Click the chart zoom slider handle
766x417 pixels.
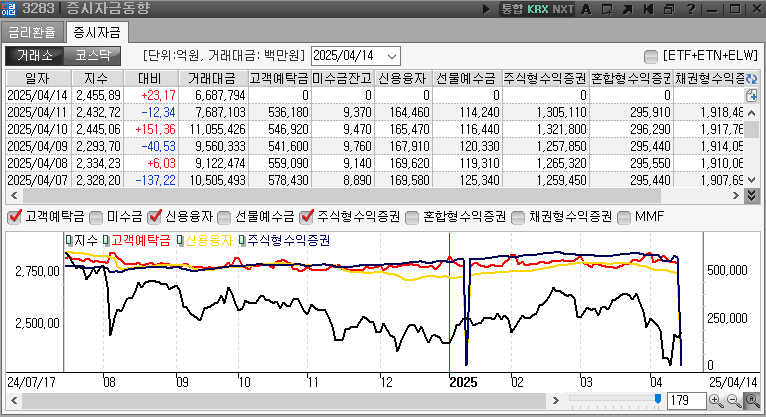[658, 399]
